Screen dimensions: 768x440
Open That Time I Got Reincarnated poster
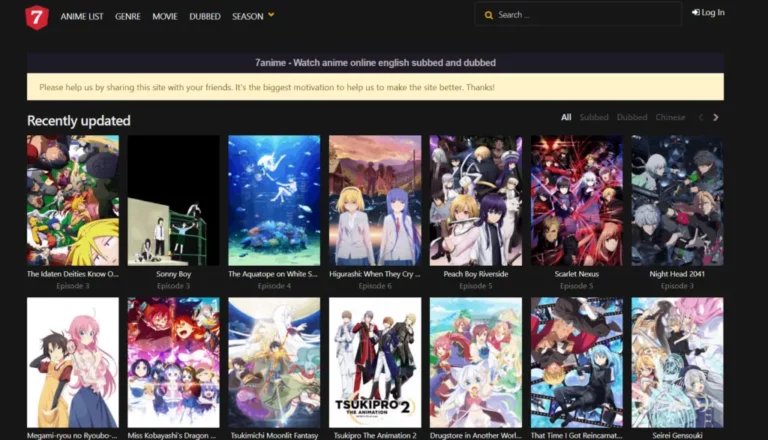coord(576,363)
